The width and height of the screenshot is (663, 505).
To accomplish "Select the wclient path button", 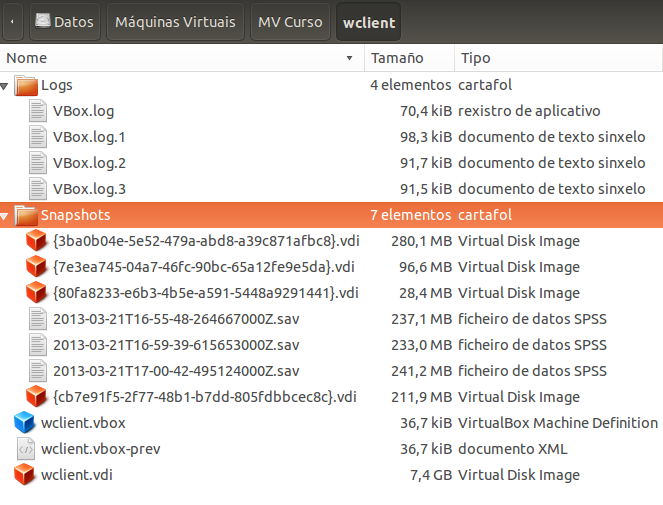I will [x=369, y=22].
